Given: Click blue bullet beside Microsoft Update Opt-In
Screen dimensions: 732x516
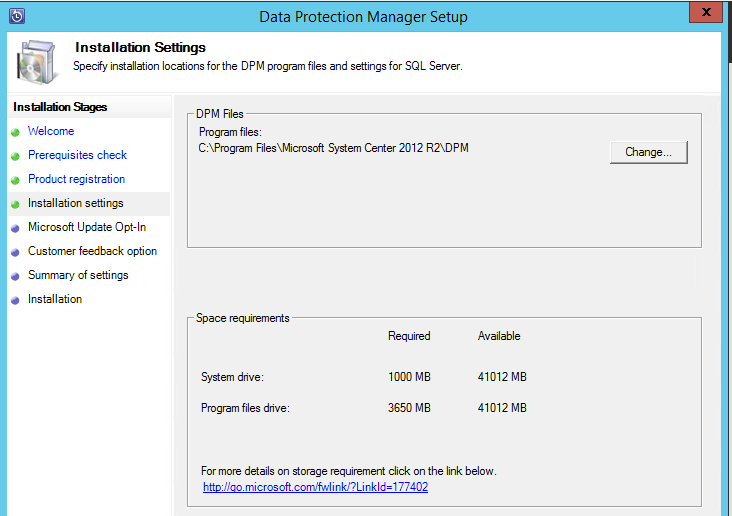Looking at the screenshot, I should click(15, 228).
